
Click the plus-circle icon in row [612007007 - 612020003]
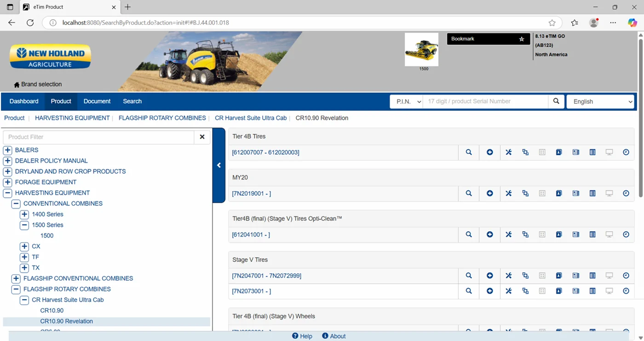490,152
